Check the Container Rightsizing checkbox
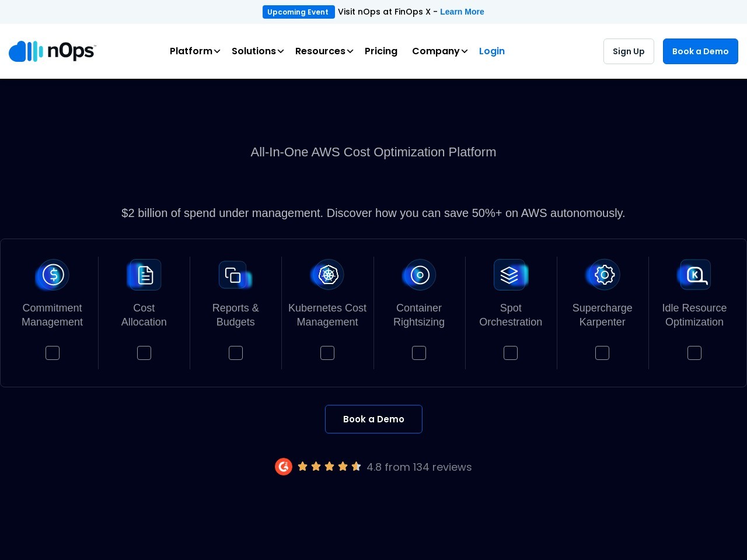The height and width of the screenshot is (560, 747). (x=419, y=353)
